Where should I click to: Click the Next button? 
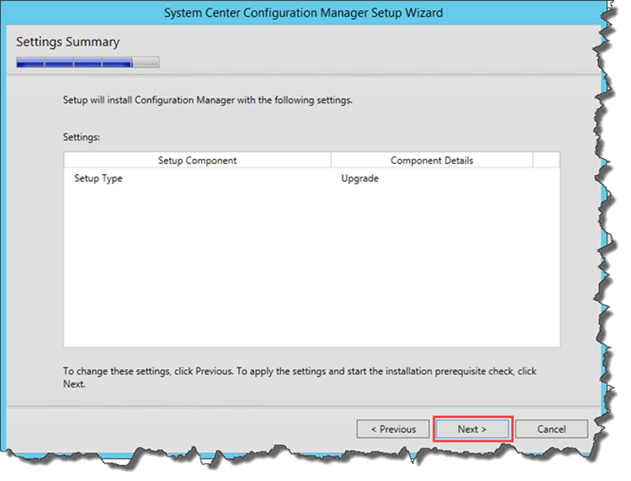click(472, 429)
